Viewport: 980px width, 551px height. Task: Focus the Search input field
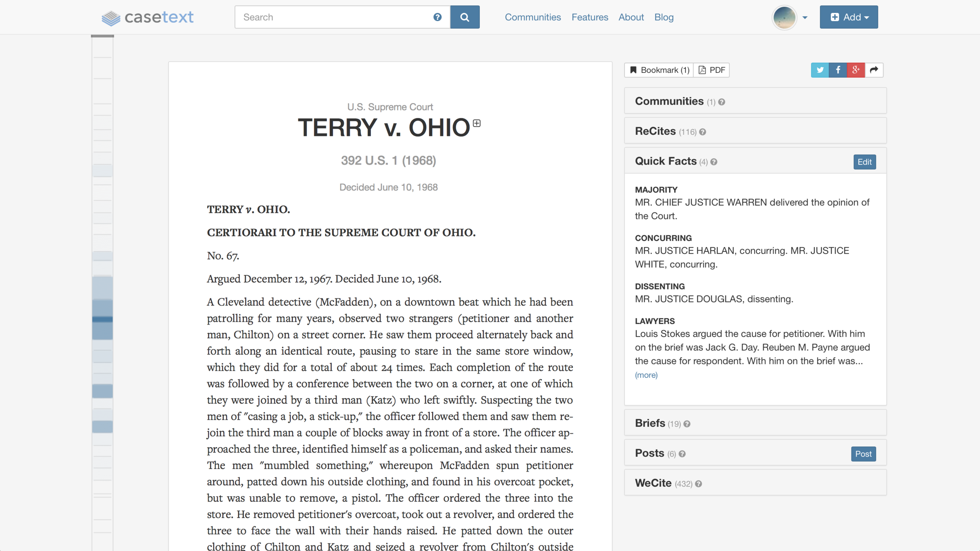click(342, 17)
